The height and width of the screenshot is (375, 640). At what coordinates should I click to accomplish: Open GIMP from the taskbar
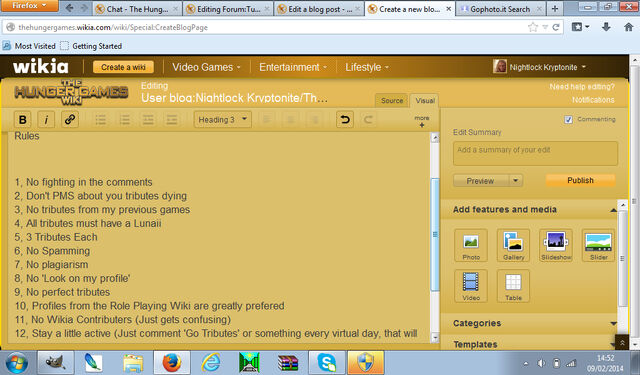click(x=56, y=363)
